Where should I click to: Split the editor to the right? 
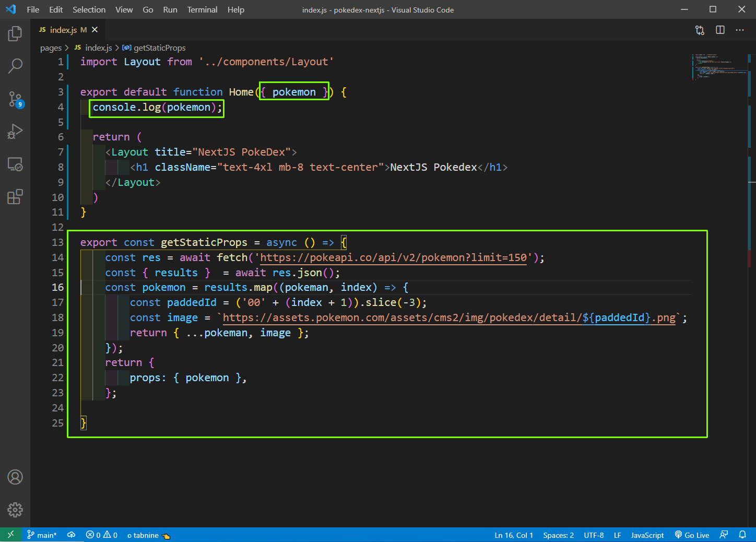click(720, 30)
